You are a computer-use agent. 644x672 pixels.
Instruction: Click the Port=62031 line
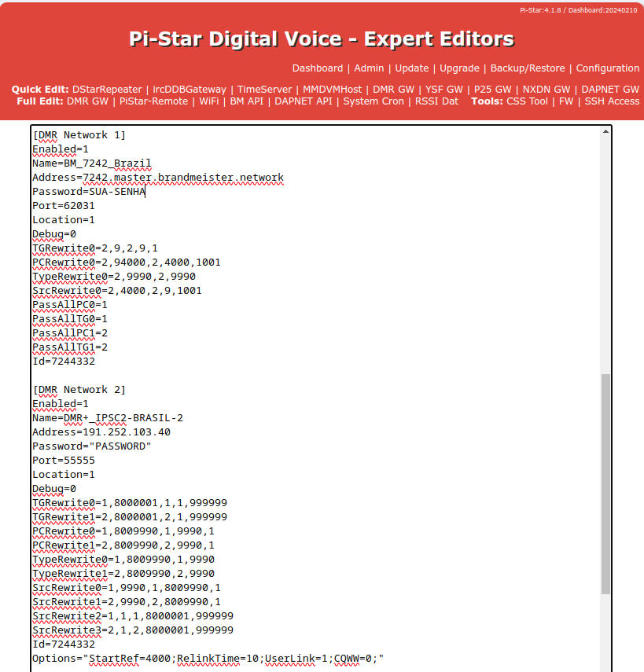[64, 206]
